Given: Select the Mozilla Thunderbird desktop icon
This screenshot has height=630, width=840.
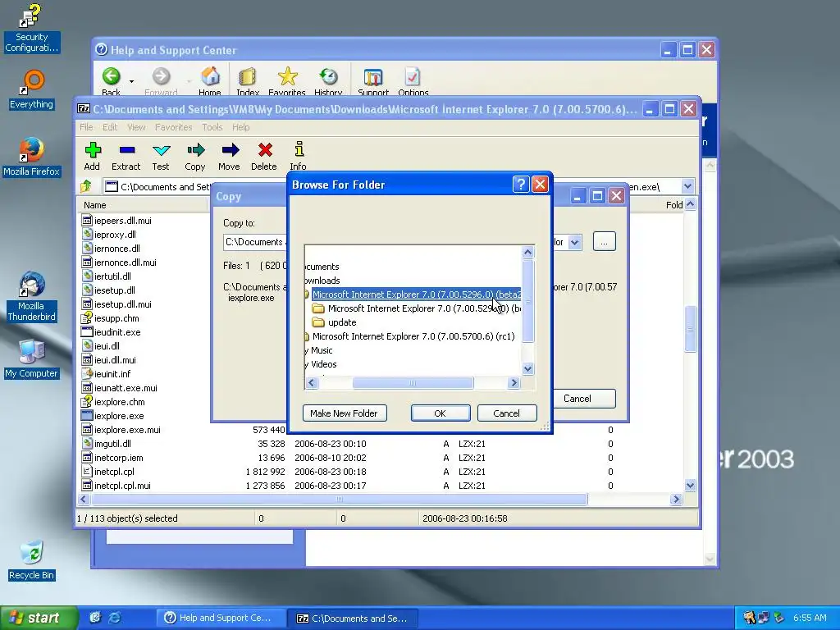Looking at the screenshot, I should click(x=31, y=296).
